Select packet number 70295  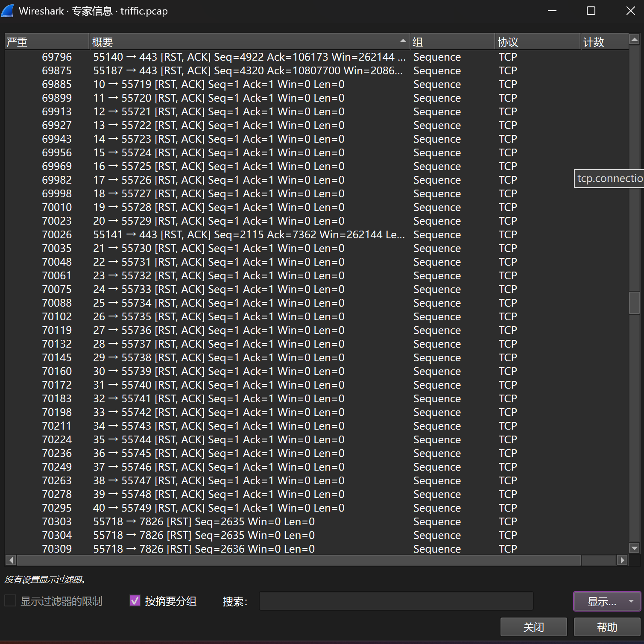[x=57, y=508]
